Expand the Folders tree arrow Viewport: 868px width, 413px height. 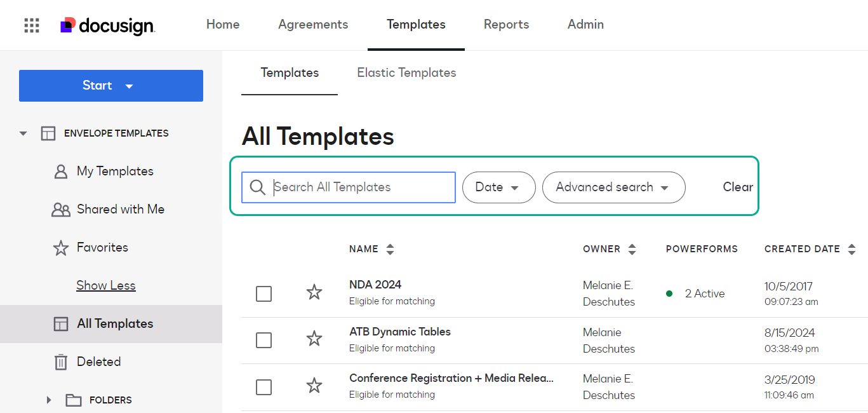point(49,400)
